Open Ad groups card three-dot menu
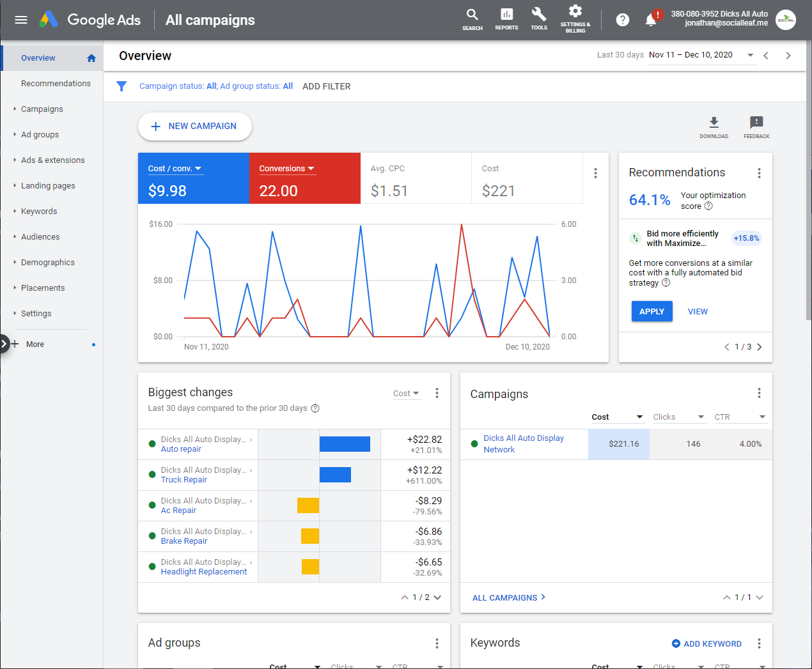The image size is (812, 669). tap(437, 643)
